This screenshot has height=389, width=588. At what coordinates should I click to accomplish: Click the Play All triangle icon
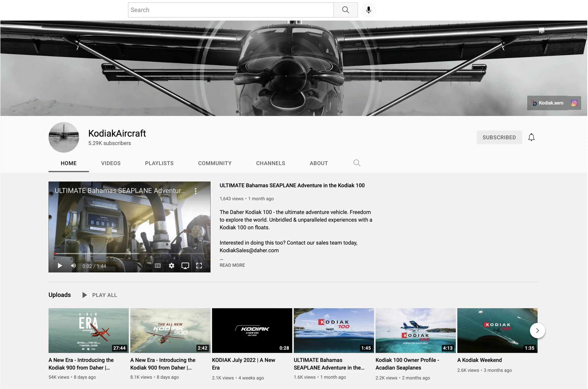(84, 295)
